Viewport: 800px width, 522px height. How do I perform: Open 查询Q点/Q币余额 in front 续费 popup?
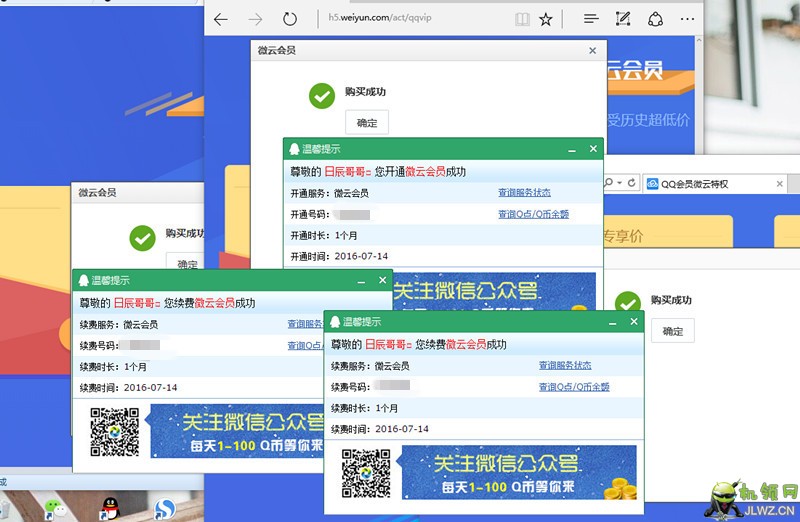click(574, 387)
